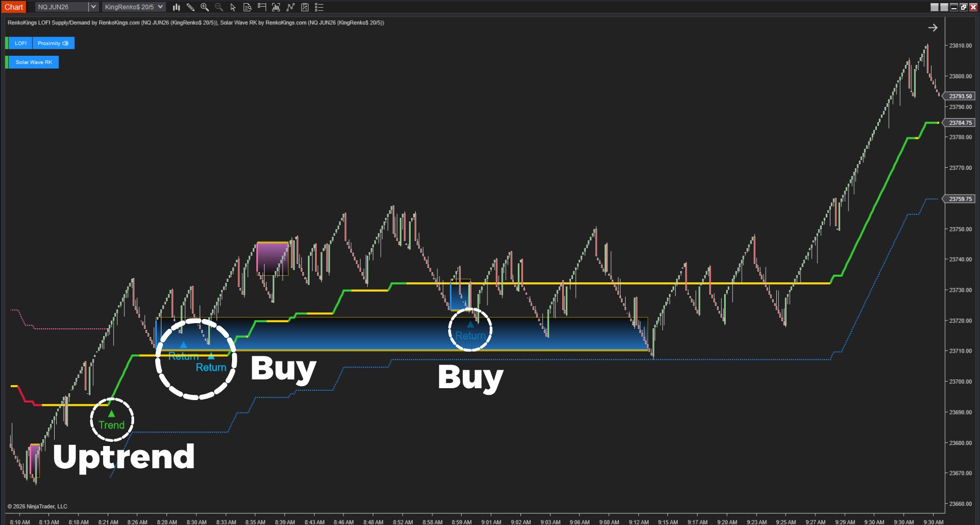Select the drawing tools pencil icon
This screenshot has width=980, height=525.
pyautogui.click(x=190, y=7)
